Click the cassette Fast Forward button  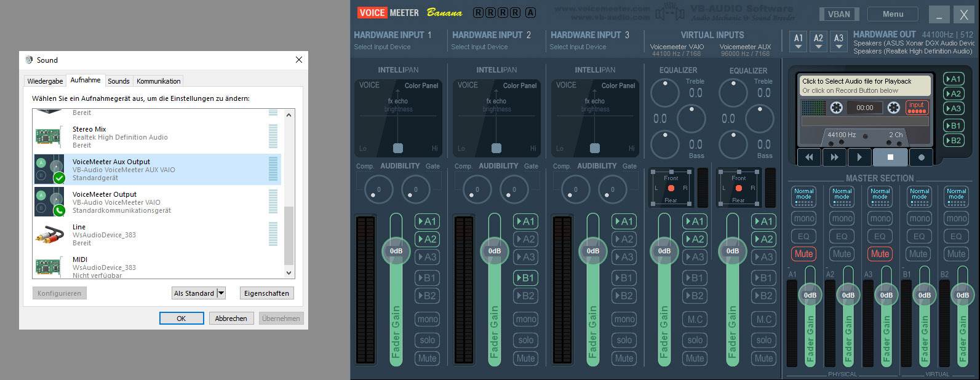[834, 157]
